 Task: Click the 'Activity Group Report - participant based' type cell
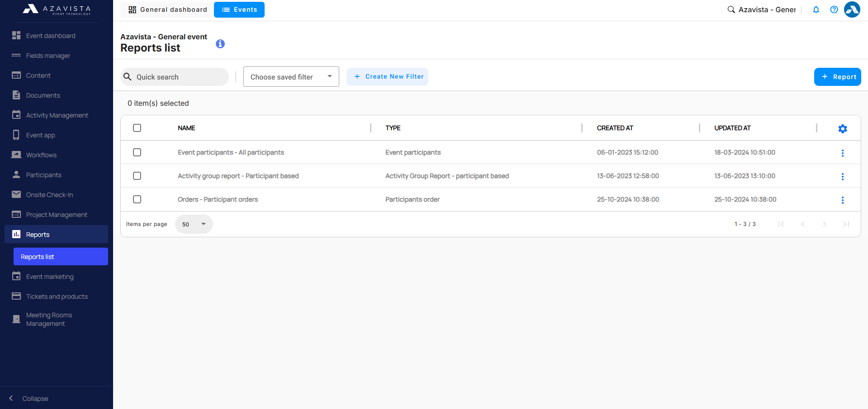click(447, 176)
